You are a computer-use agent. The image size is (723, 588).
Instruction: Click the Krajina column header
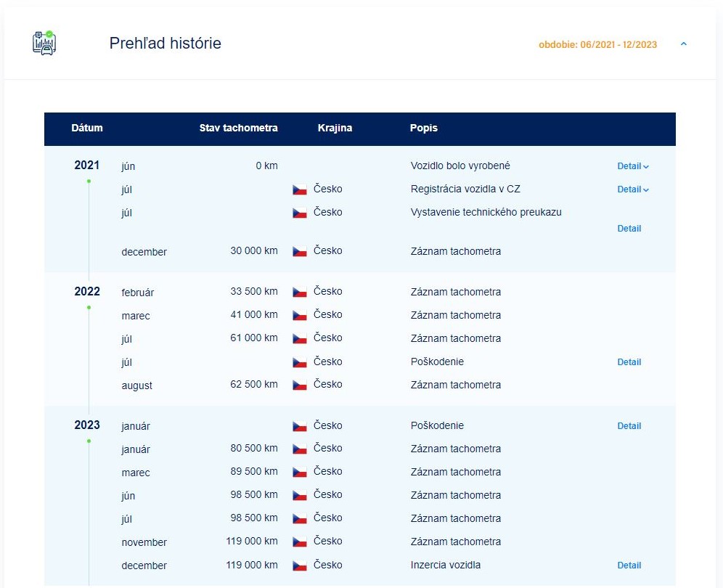335,128
